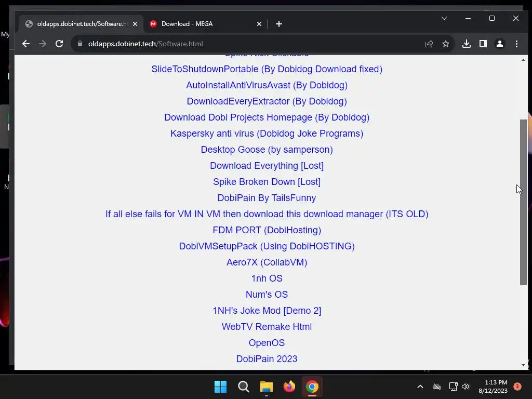Open the OpenOS link

pyautogui.click(x=267, y=343)
